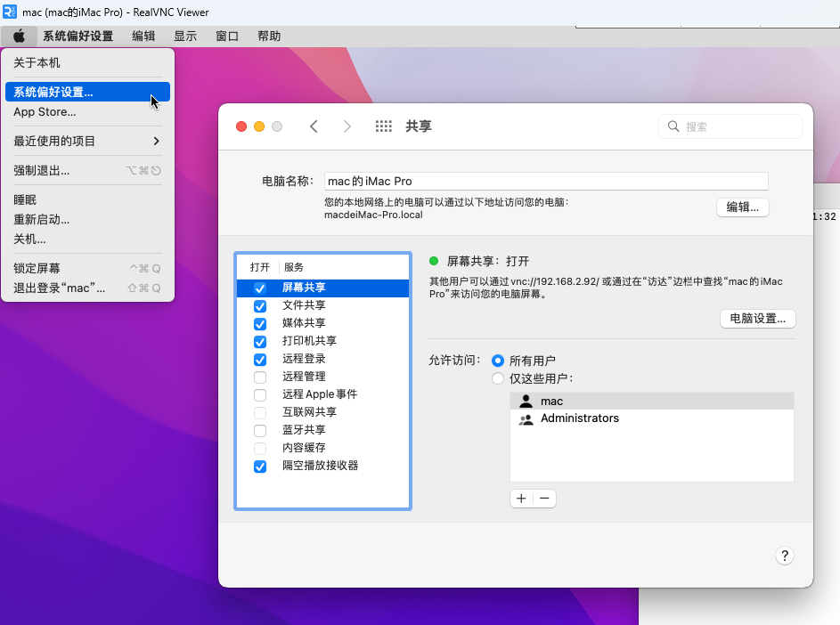The height and width of the screenshot is (625, 840).
Task: Select the 所有用户 radio button
Action: [x=498, y=361]
